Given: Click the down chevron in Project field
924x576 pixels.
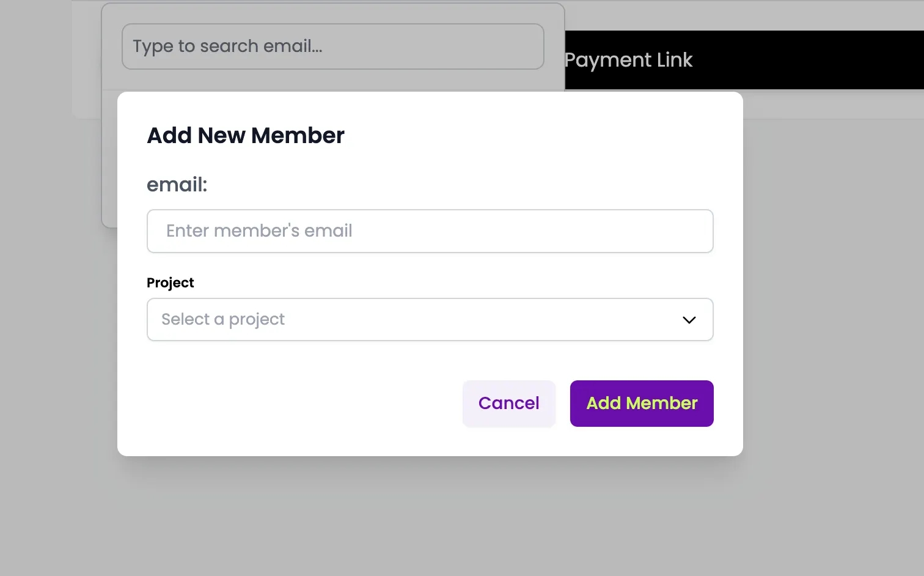Looking at the screenshot, I should pyautogui.click(x=689, y=320).
